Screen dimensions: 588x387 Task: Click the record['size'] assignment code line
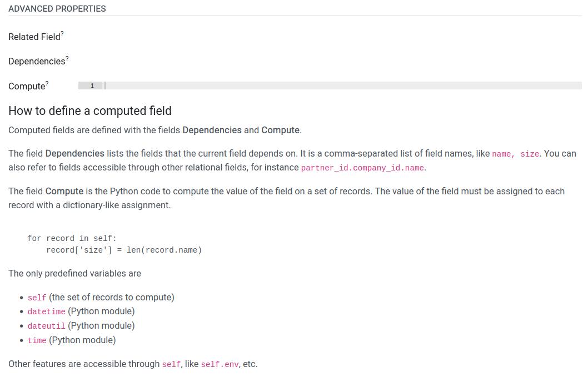click(x=124, y=250)
